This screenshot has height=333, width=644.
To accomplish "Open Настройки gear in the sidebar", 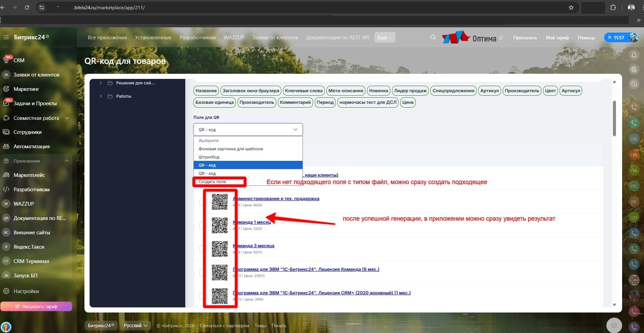I will click(x=26, y=291).
